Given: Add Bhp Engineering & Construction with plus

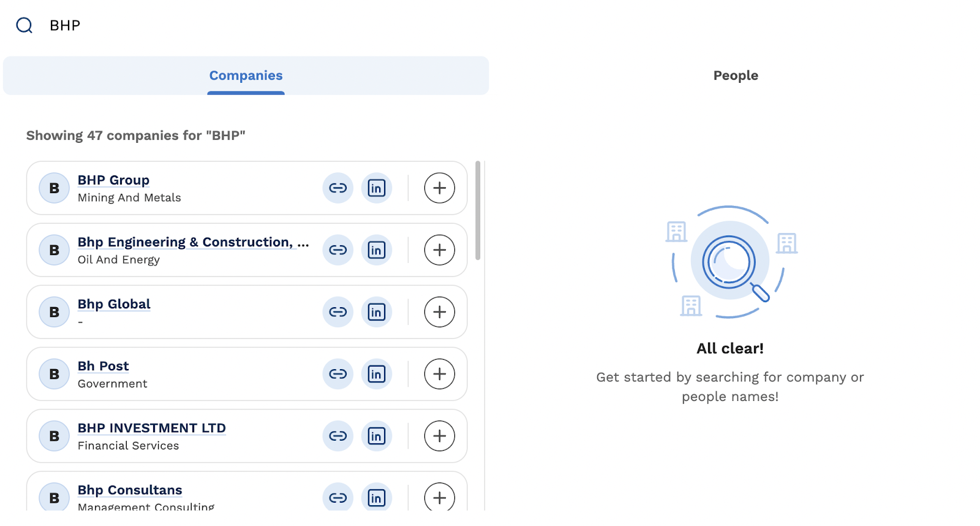Looking at the screenshot, I should (x=440, y=250).
